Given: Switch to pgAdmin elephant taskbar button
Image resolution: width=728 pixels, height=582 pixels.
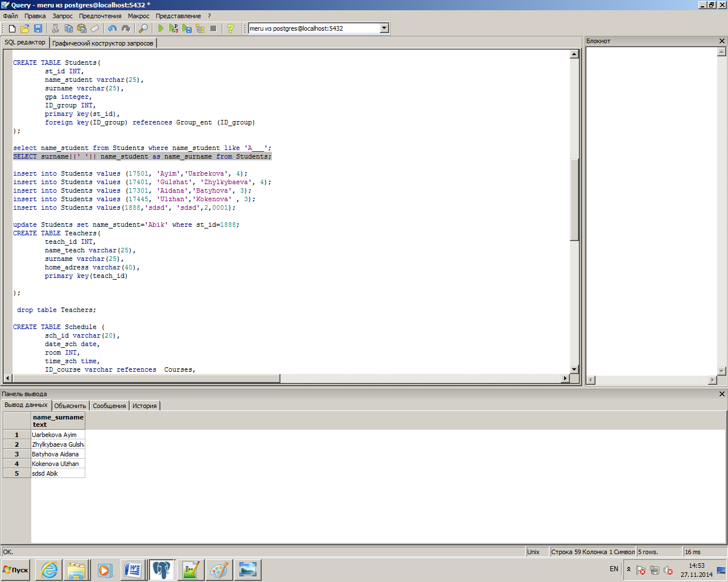Looking at the screenshot, I should (x=162, y=570).
